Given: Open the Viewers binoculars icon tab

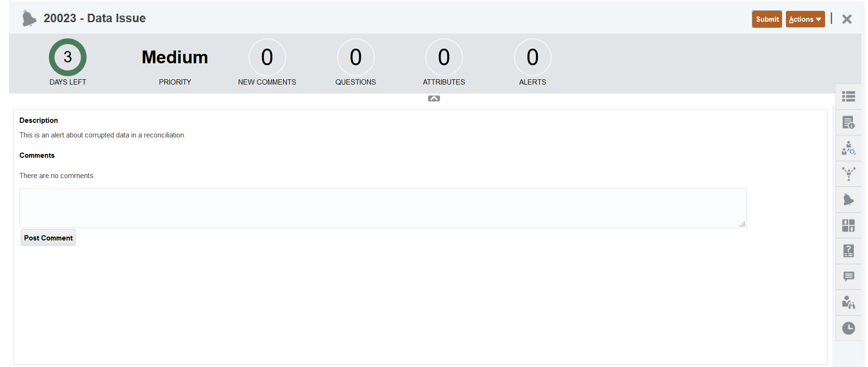Looking at the screenshot, I should [x=848, y=302].
